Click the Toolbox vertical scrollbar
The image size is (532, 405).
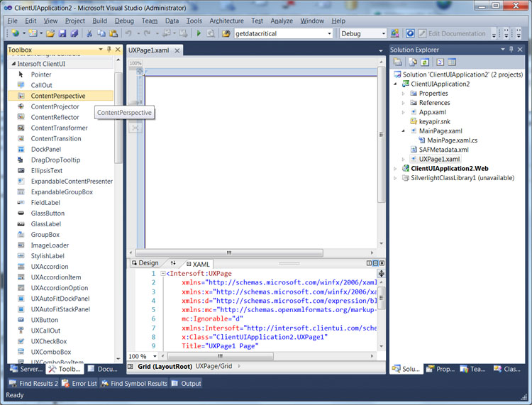pyautogui.click(x=118, y=117)
